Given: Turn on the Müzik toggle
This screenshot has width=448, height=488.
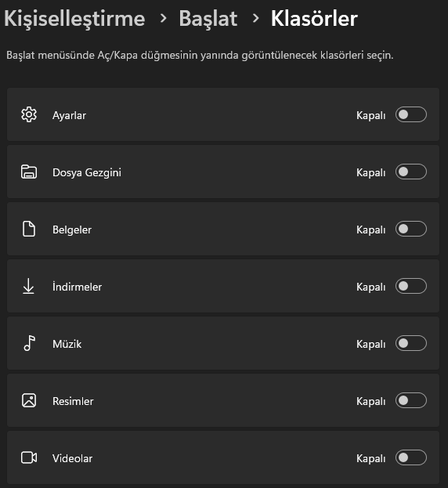Looking at the screenshot, I should (411, 343).
